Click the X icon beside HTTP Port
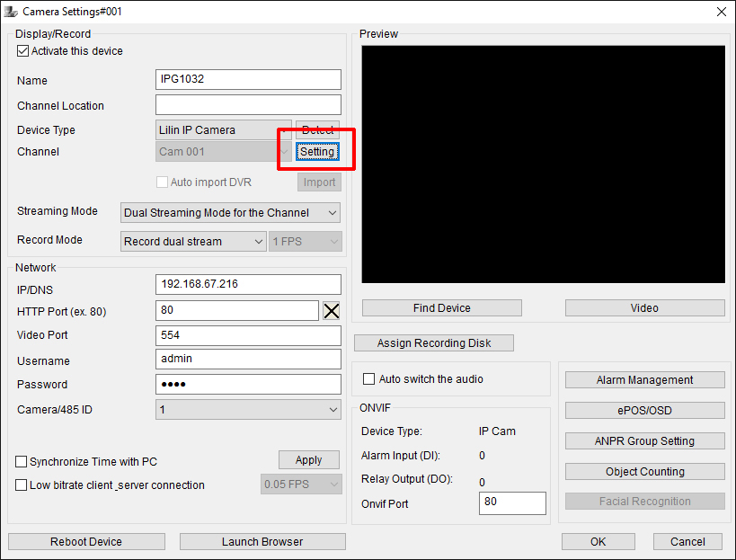 332,311
